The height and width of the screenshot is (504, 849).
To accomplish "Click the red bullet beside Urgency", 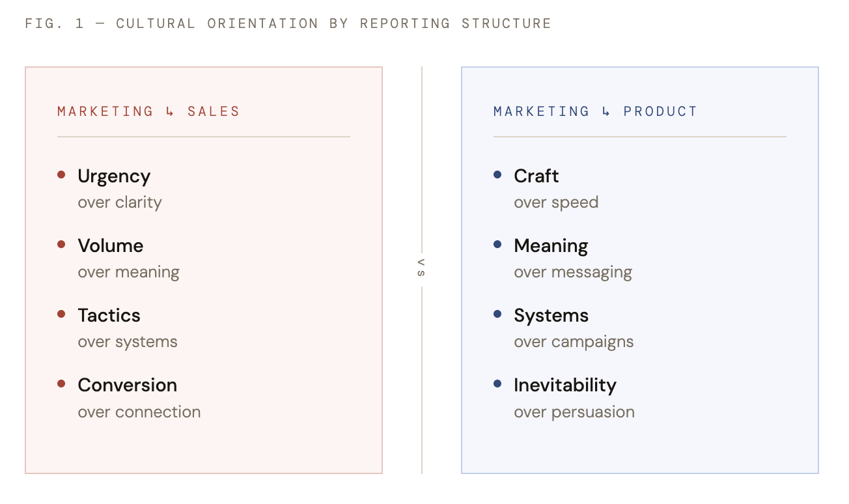I will [x=61, y=175].
